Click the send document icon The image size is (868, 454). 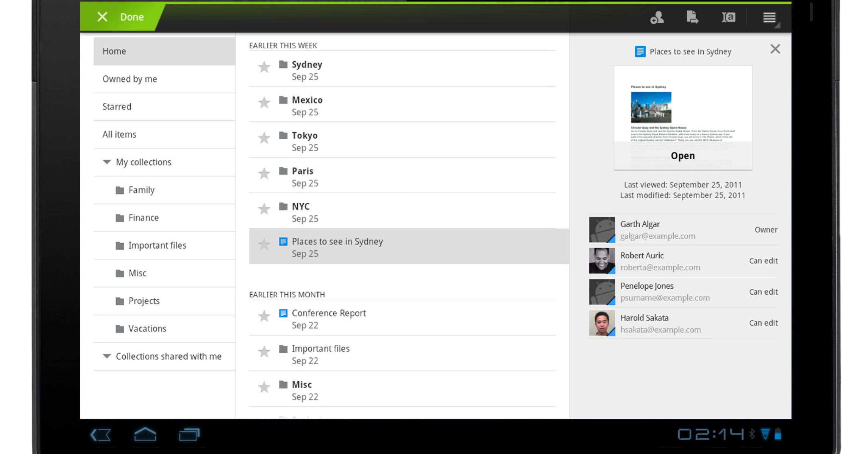692,17
